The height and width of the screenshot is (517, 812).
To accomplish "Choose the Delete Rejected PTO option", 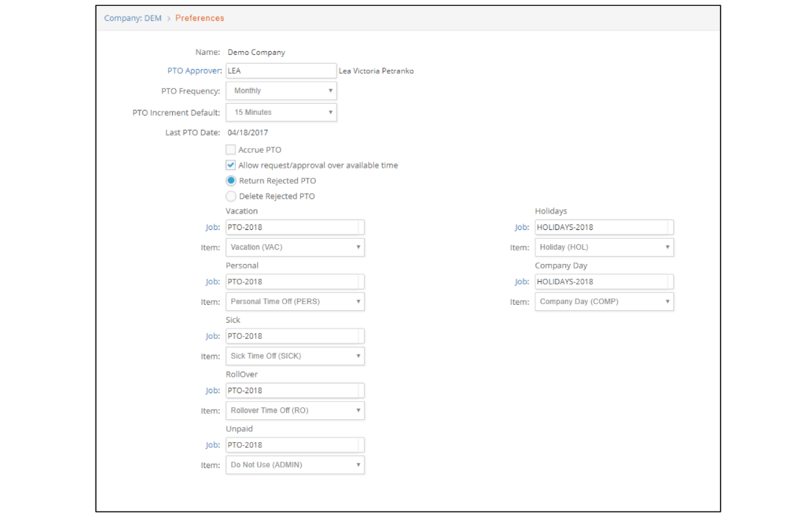I will (x=231, y=197).
